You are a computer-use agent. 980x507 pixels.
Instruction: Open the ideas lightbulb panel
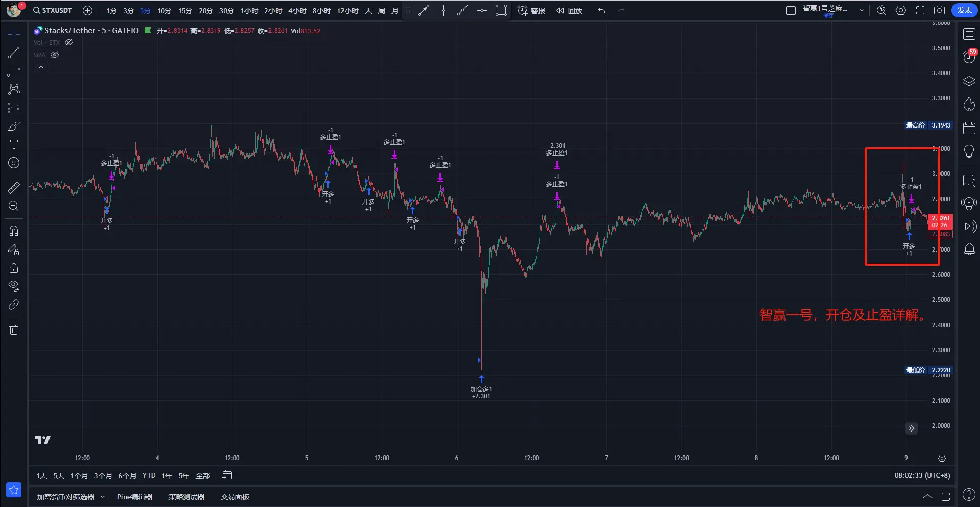(969, 151)
